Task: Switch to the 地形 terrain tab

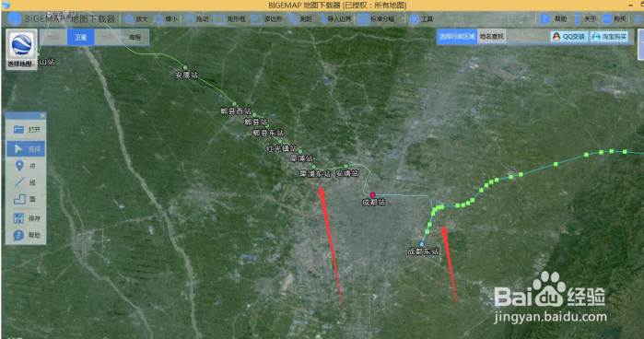Action: point(108,38)
